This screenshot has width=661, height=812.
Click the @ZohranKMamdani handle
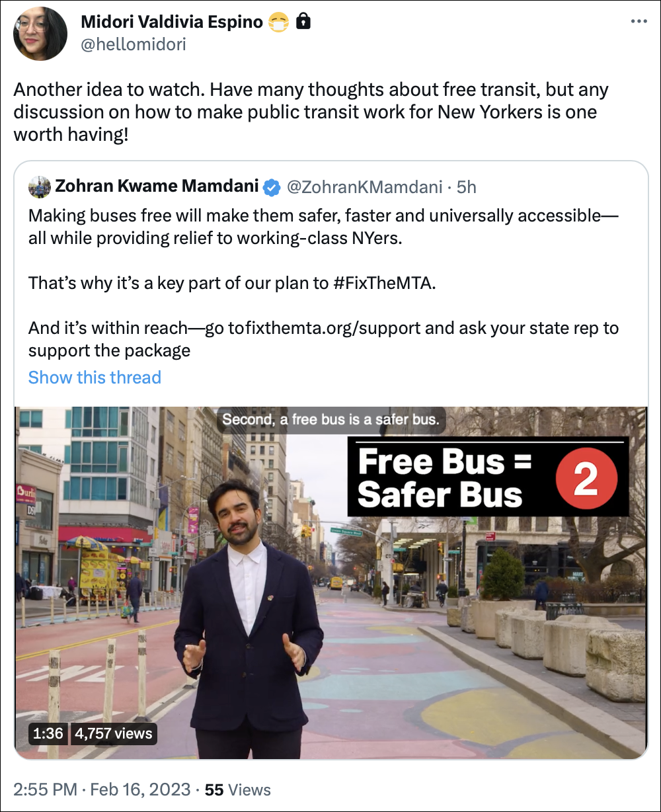click(x=364, y=187)
